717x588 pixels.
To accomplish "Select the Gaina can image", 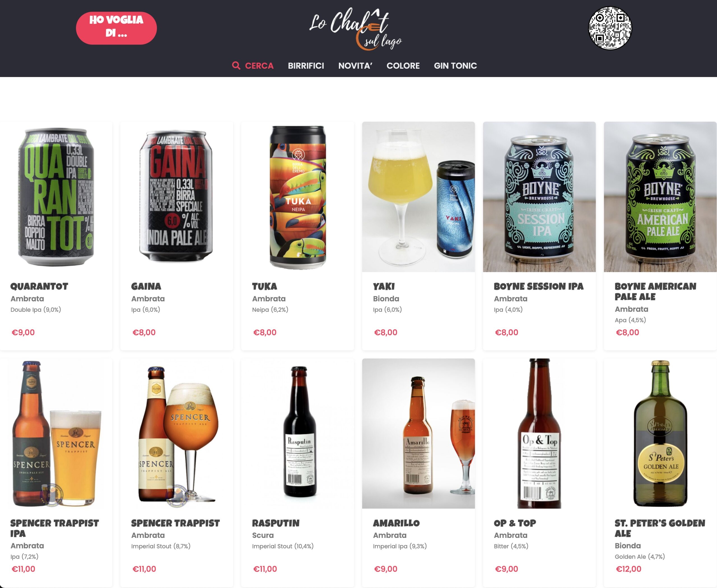I will pos(176,197).
